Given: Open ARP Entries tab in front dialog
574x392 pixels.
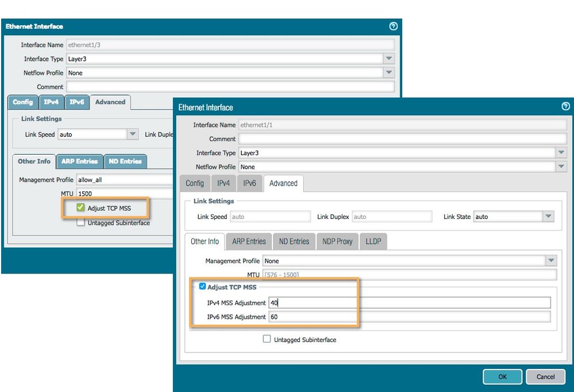Looking at the screenshot, I should point(249,241).
